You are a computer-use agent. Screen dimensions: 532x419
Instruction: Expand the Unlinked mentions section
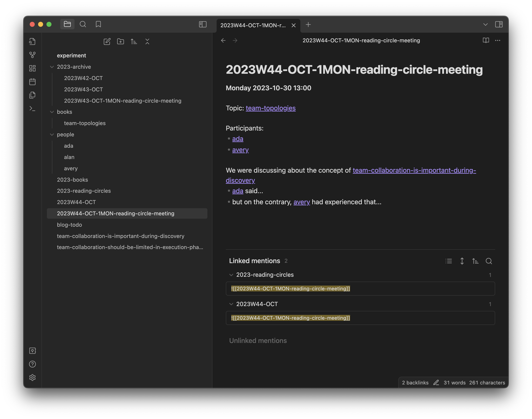pyautogui.click(x=258, y=341)
